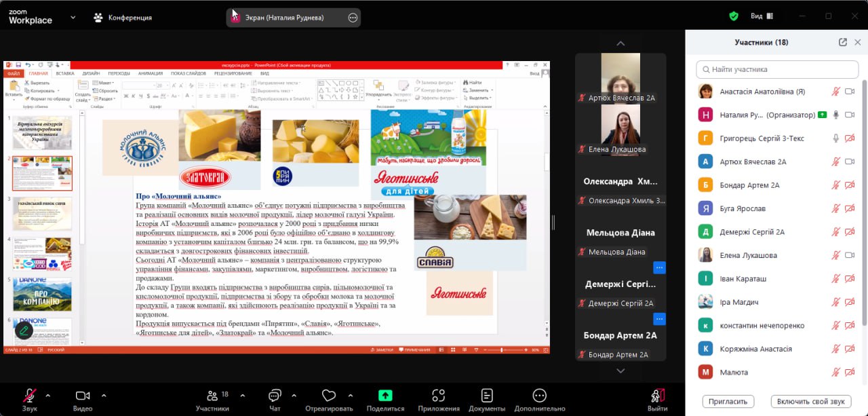Screen dimensions: 868x416
Task: Open the Дополнительно more menu
Action: [540, 400]
